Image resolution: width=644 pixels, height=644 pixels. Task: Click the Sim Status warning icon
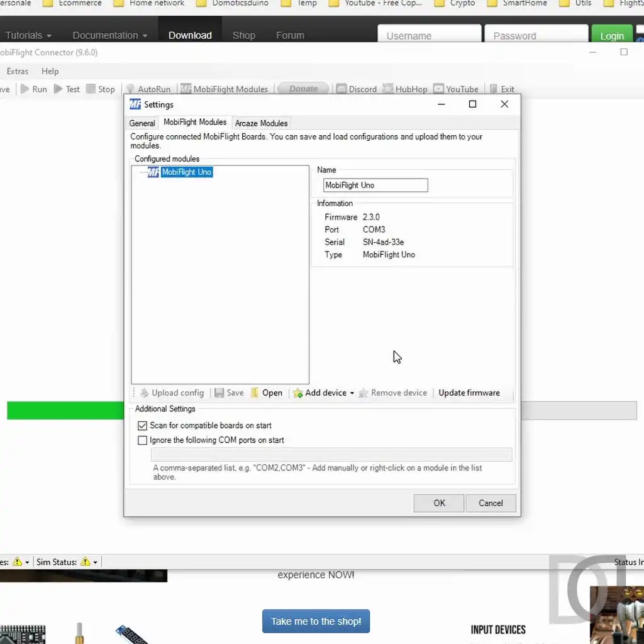point(86,562)
